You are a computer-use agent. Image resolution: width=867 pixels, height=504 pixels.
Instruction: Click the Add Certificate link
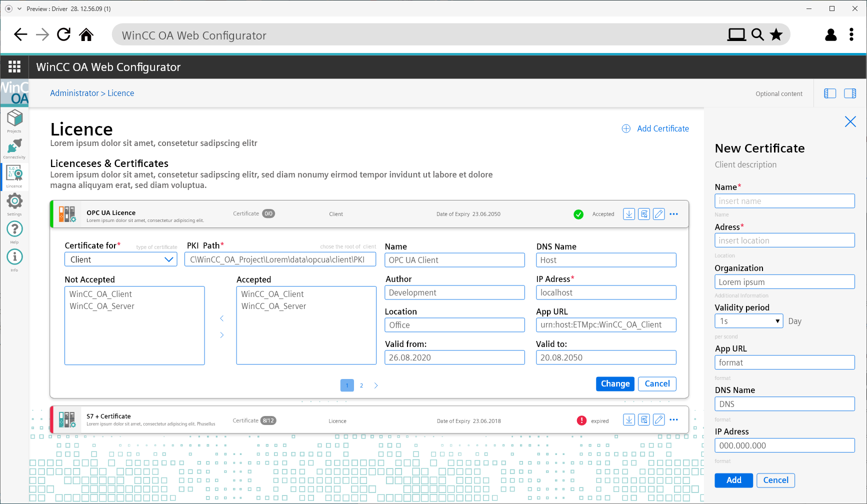tap(655, 128)
